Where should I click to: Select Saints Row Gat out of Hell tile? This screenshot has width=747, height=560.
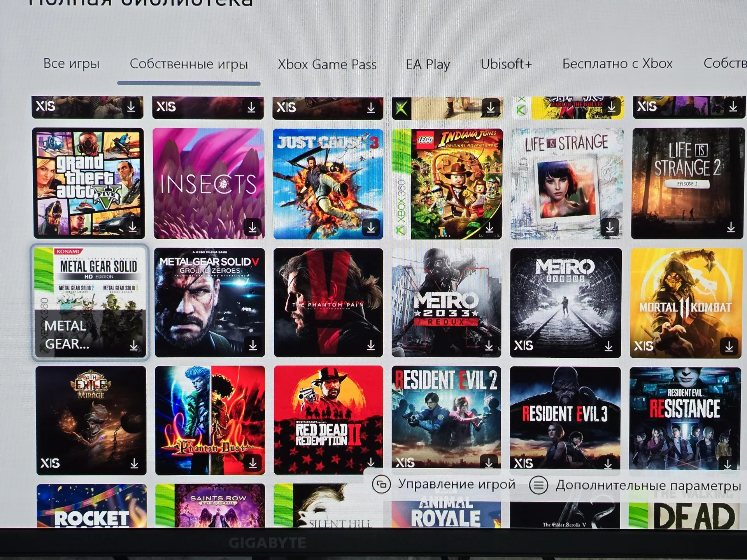(x=210, y=506)
